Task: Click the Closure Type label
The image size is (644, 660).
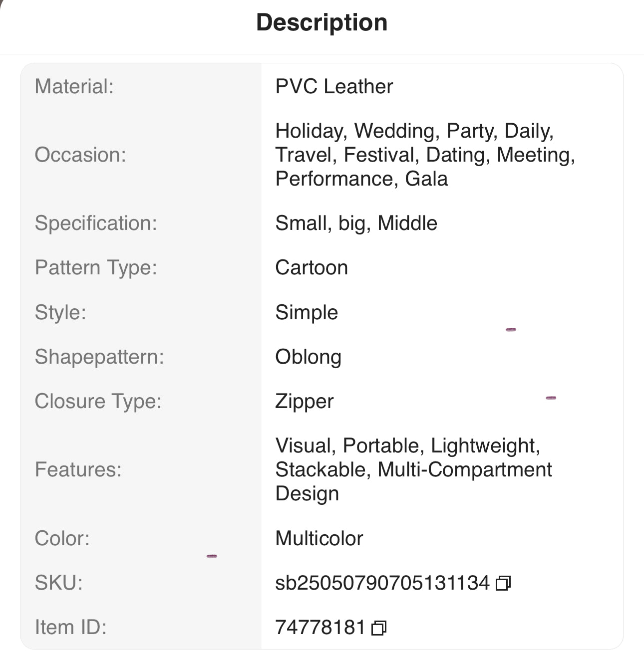Action: pos(98,402)
